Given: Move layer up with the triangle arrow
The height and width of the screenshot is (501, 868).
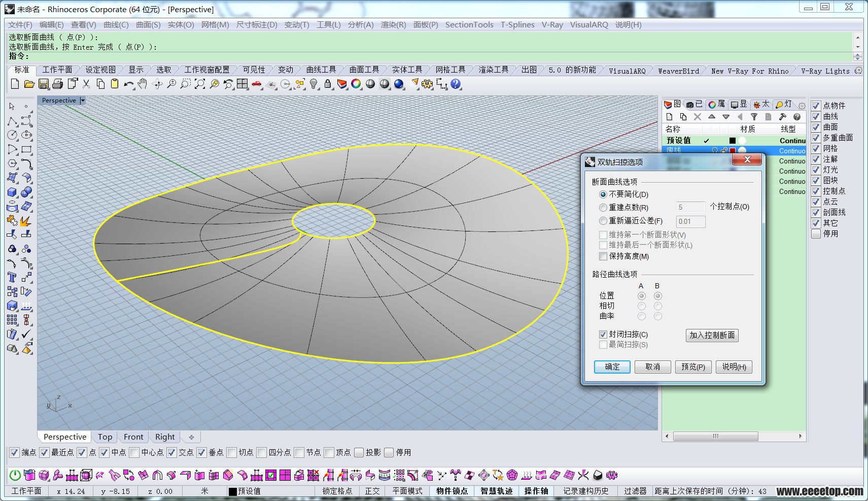Looking at the screenshot, I should pyautogui.click(x=712, y=117).
